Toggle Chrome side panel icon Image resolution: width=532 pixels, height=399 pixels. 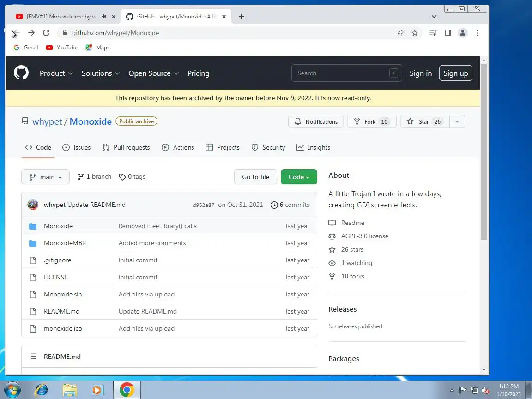448,33
